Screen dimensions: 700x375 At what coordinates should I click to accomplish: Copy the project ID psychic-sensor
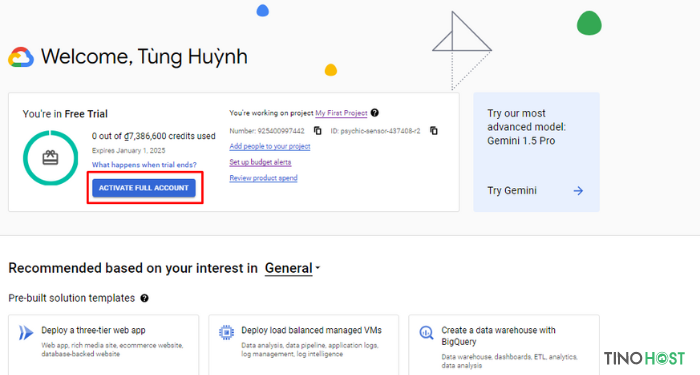[x=433, y=130]
